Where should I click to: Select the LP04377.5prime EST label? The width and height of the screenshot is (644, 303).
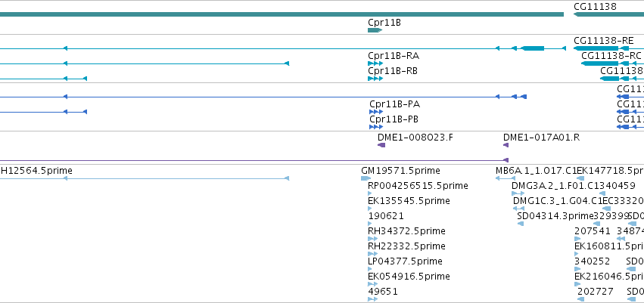pyautogui.click(x=405, y=261)
